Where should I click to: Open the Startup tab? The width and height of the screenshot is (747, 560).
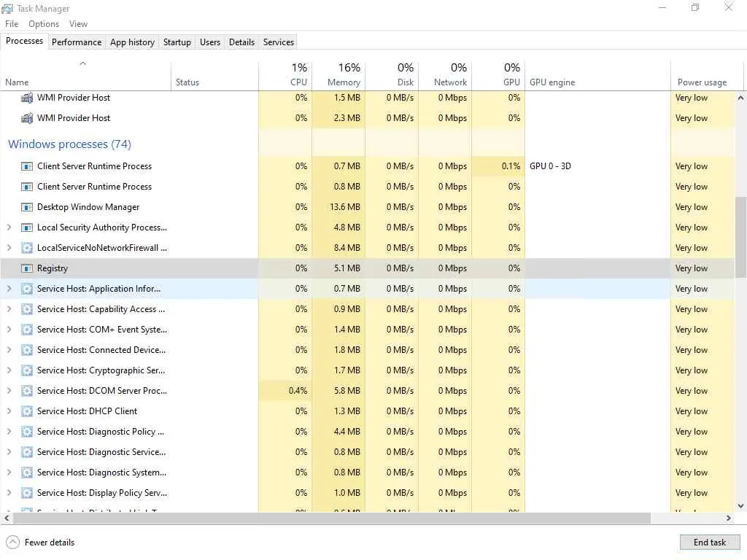pos(177,42)
